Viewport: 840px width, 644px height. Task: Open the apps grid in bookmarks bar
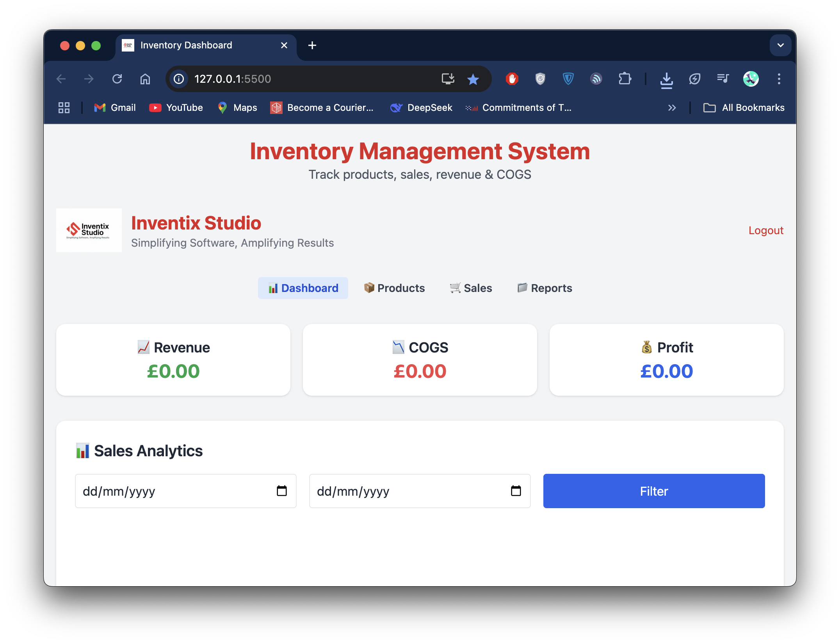point(64,108)
